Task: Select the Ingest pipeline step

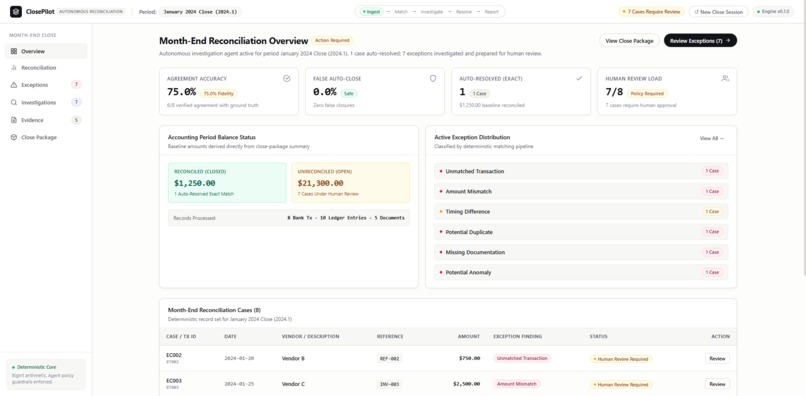Action: tap(370, 12)
